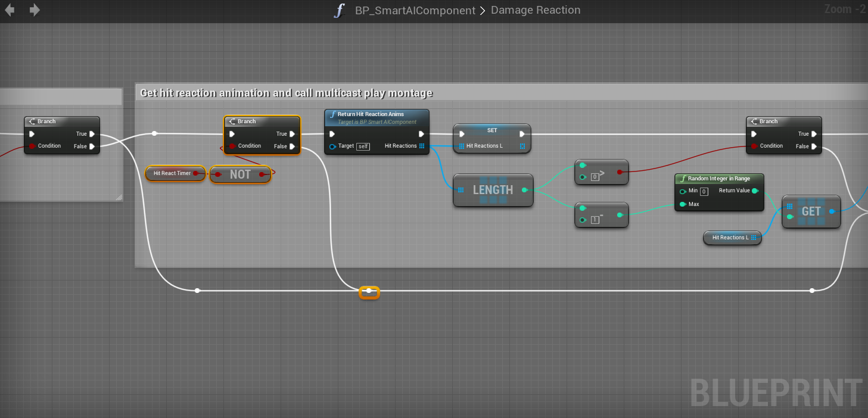Select the SET Hit Reactions L node
Image resolution: width=868 pixels, height=418 pixels.
point(491,130)
